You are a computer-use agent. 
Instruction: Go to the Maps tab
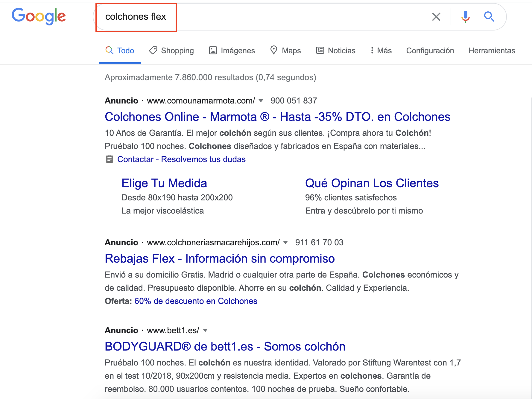[x=285, y=51]
